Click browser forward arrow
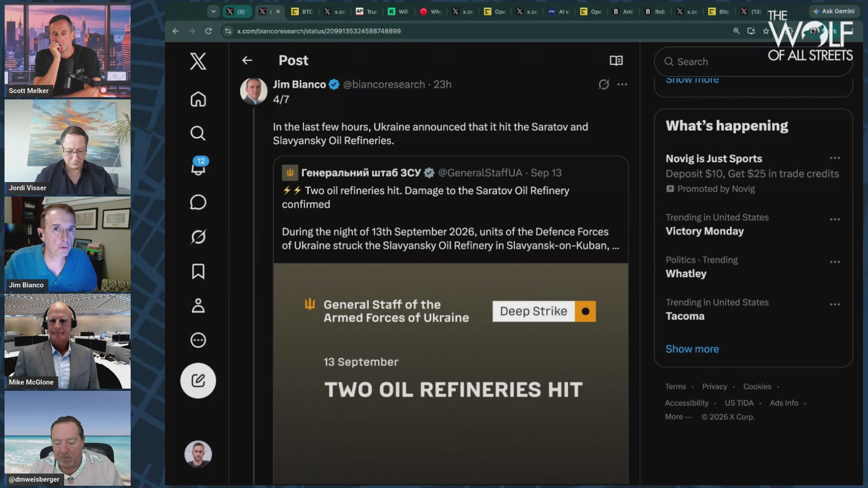Viewport: 868px width, 488px height. pyautogui.click(x=192, y=31)
